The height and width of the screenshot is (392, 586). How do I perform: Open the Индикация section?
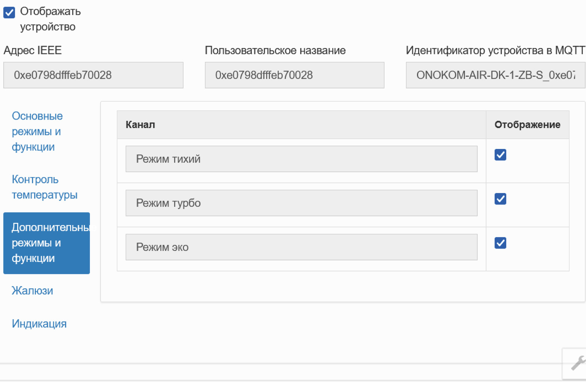point(39,324)
